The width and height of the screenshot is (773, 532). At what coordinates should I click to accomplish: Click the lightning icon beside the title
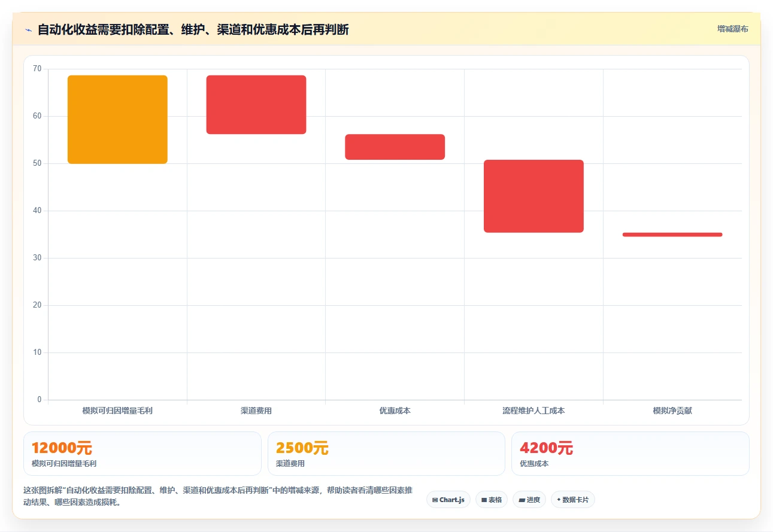[28, 29]
